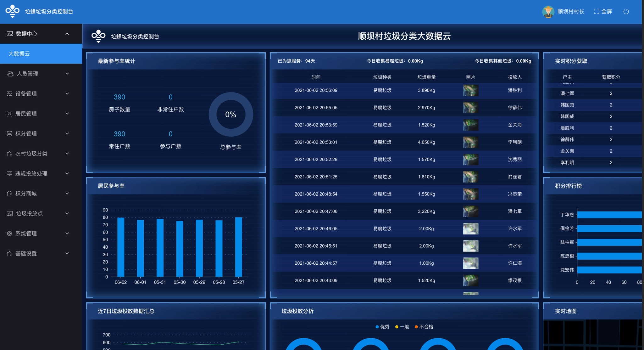Click the fullscreen brackets icon
Viewport: 644px width, 350px height.
point(596,12)
